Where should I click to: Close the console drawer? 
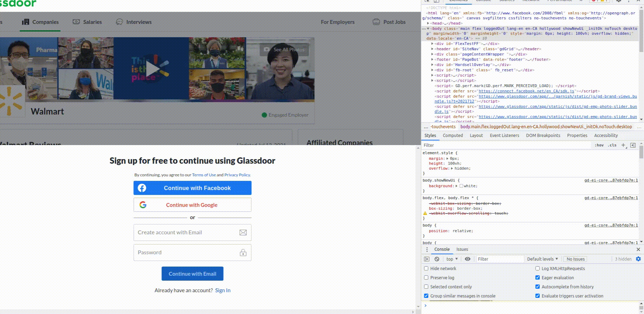coord(638,249)
